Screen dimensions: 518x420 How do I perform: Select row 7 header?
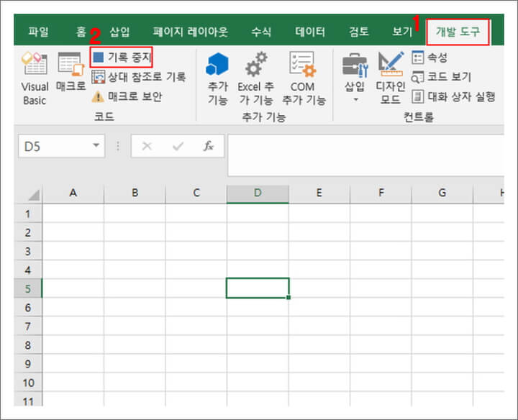[x=28, y=327]
